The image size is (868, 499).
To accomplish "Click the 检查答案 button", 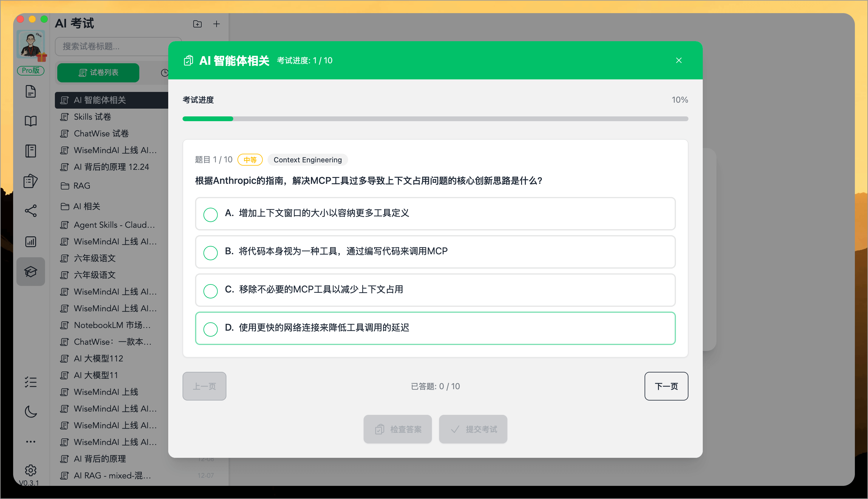I will coord(397,429).
